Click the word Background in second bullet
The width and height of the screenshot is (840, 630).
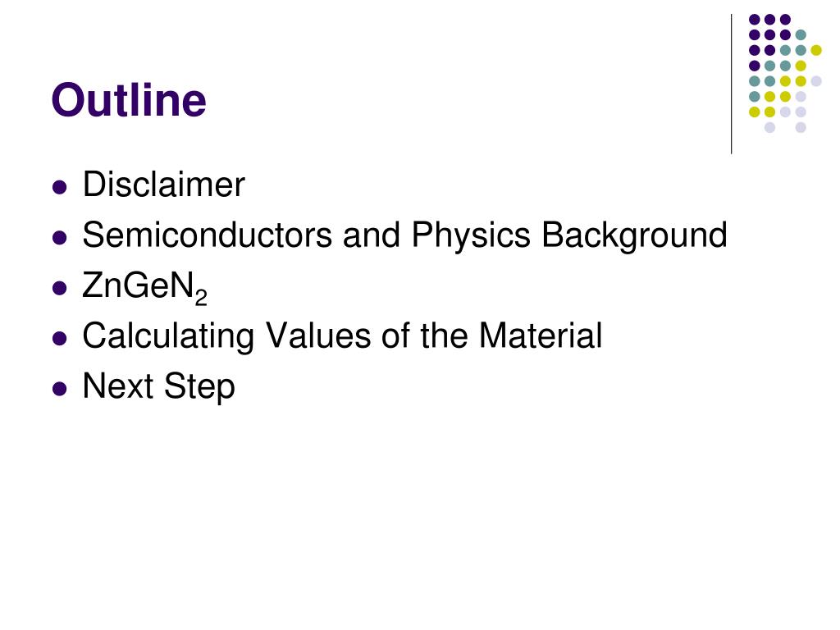tap(634, 235)
